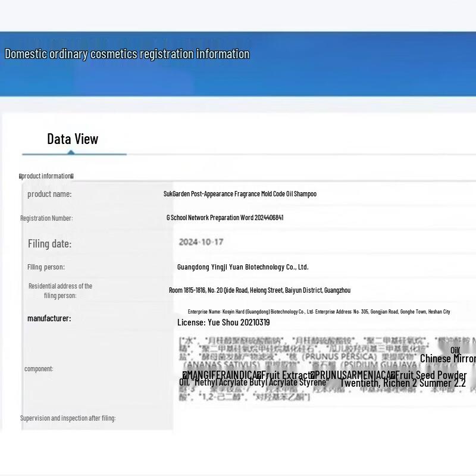
Task: Select the Enterprise Name Kosyin Hard line
Action: (x=319, y=311)
